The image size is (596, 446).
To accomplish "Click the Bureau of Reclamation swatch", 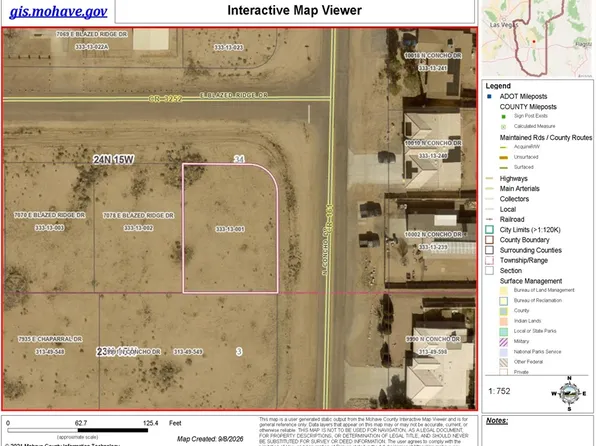I will click(504, 301).
